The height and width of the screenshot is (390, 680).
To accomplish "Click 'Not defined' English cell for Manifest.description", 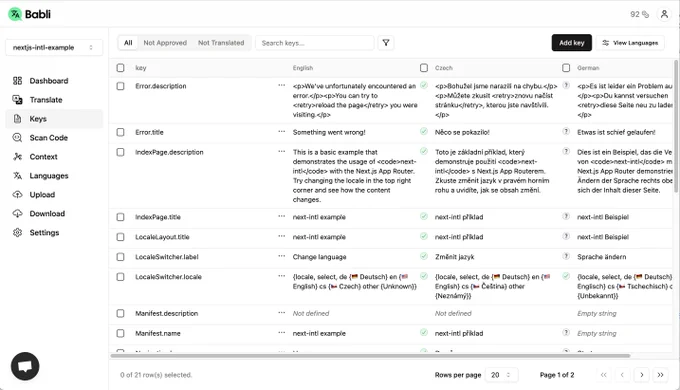I will pyautogui.click(x=311, y=313).
